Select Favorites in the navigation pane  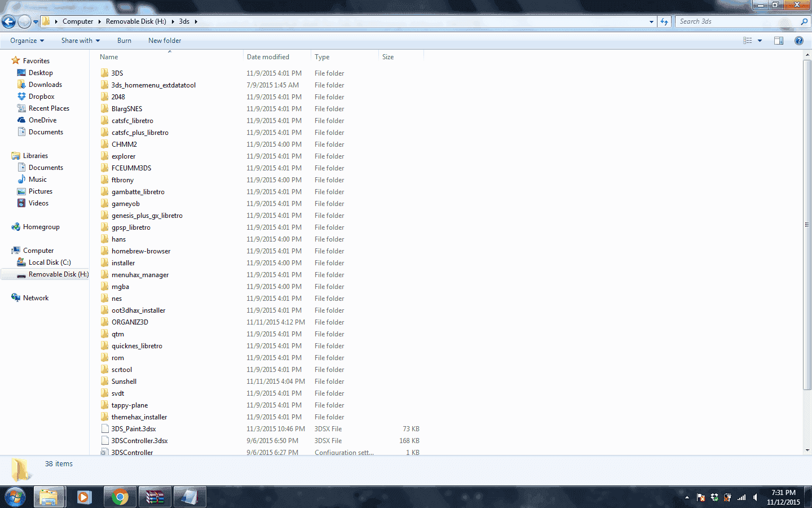pos(36,61)
